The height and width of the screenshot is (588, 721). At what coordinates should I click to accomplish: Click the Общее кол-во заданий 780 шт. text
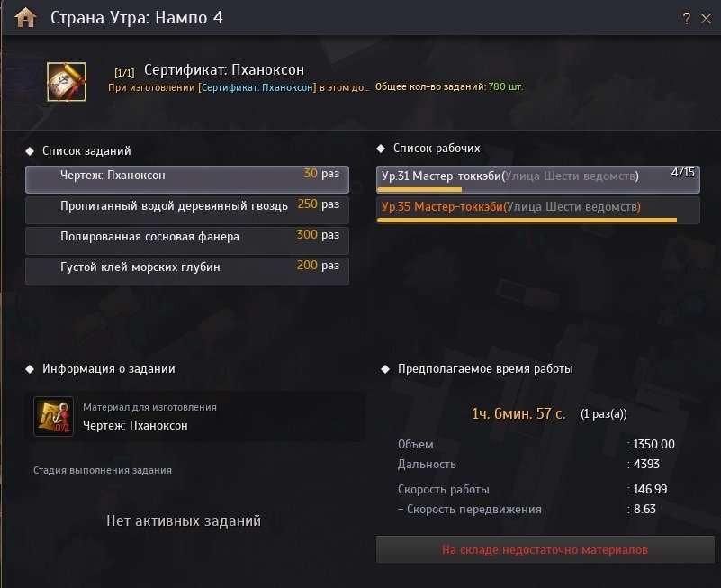tap(448, 87)
